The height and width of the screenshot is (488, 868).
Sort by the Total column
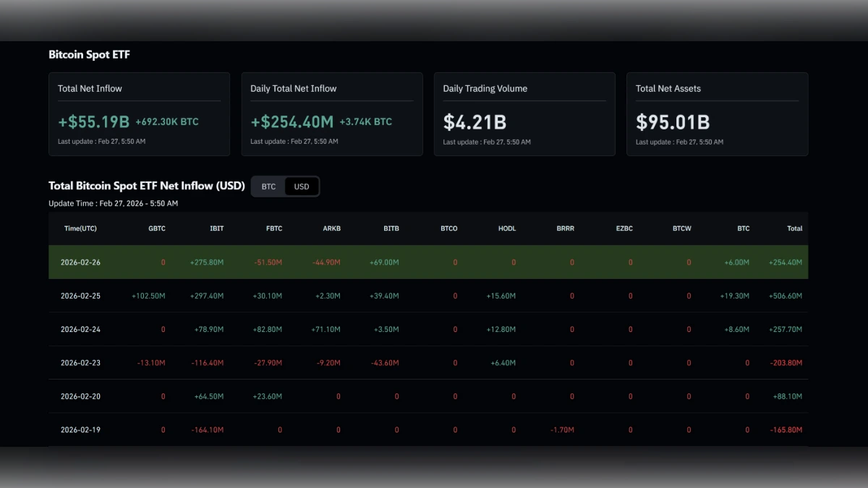pyautogui.click(x=794, y=228)
